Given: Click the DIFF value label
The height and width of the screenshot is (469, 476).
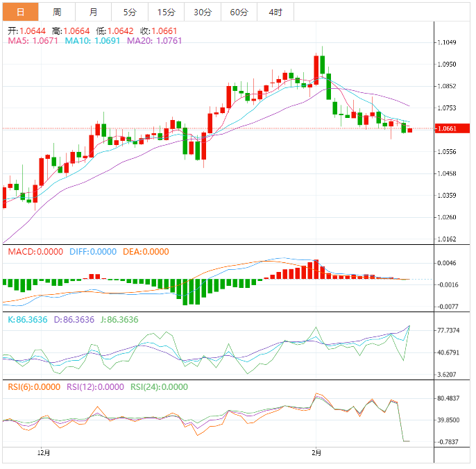Looking at the screenshot, I should pyautogui.click(x=92, y=252).
